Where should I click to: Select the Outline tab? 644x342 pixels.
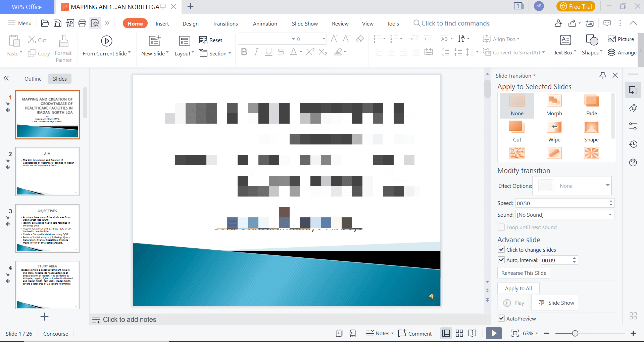33,78
